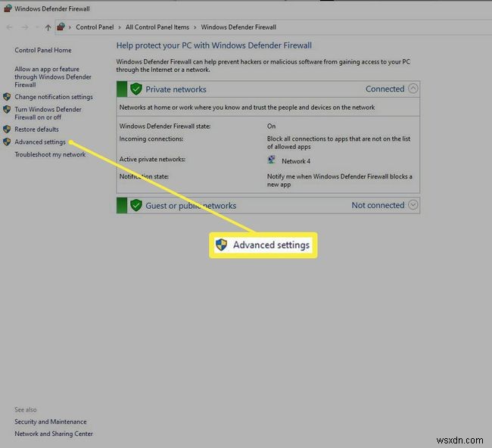Click the Notify me when Firewall blocks text
Image resolution: width=492 pixels, height=448 pixels.
[340, 180]
